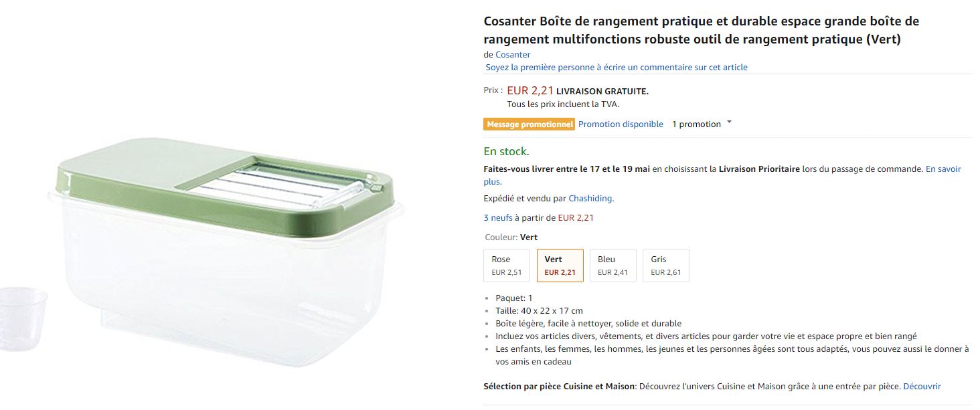Open the Chashiding seller page
The height and width of the screenshot is (410, 980).
click(x=590, y=199)
